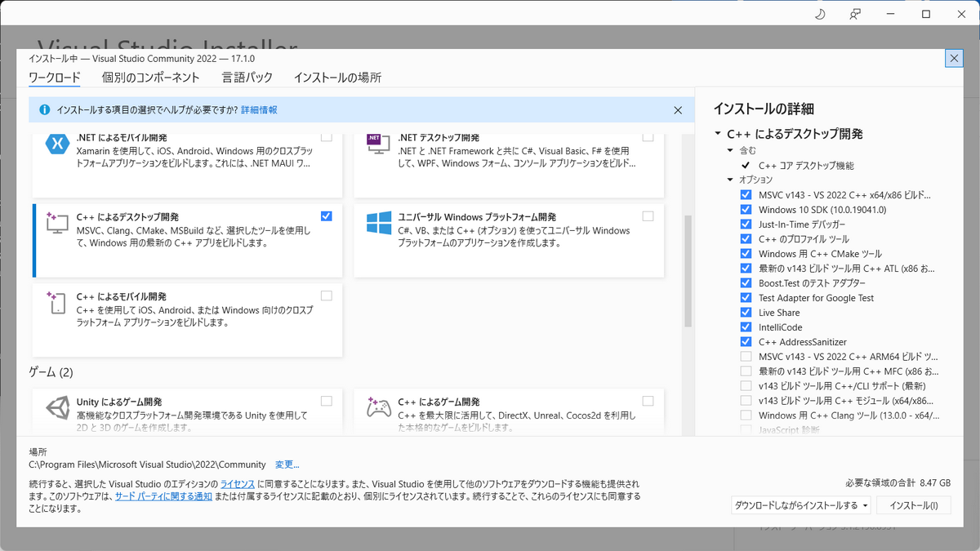The image size is (980, 551).
Task: Click the greyed JavaScript 診断 option
Action: point(789,430)
